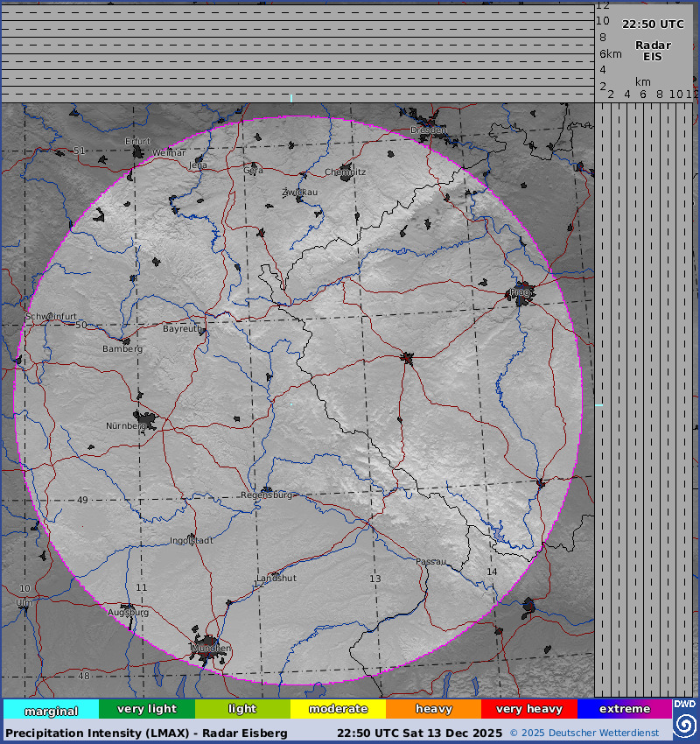Viewport: 700px width, 744px height.
Task: Click the Erfurt city marker
Action: tap(138, 151)
